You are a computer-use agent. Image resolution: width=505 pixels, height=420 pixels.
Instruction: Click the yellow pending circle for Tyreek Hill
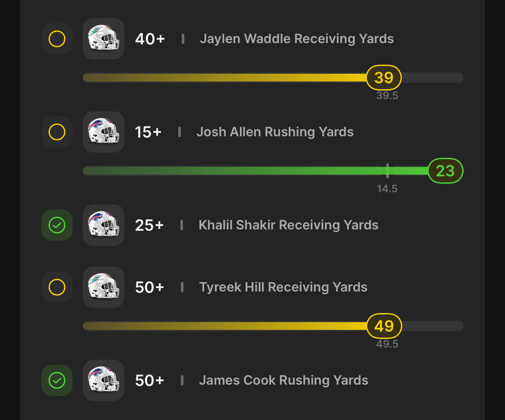(57, 287)
